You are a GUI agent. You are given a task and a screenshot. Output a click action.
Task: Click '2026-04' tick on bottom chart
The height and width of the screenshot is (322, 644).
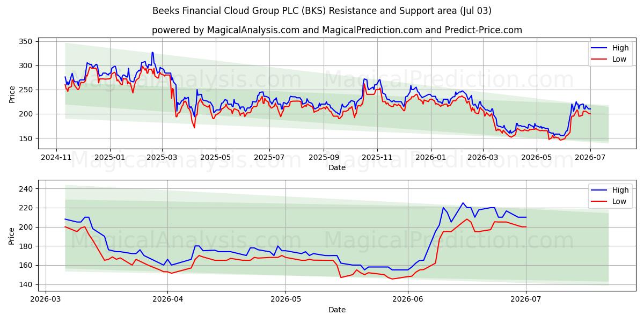(x=167, y=300)
